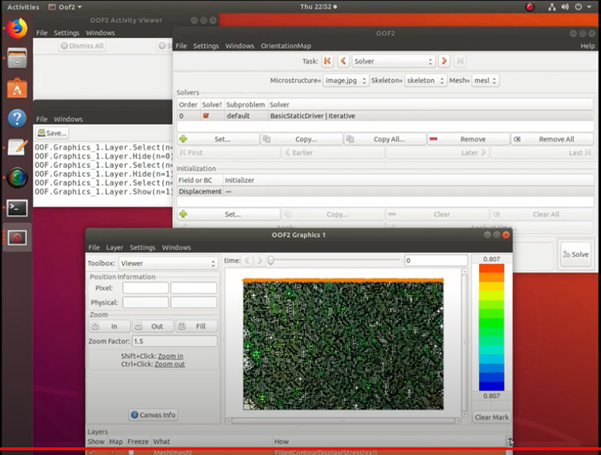Click the Zoom Fill button
The height and width of the screenshot is (455, 601).
point(196,326)
